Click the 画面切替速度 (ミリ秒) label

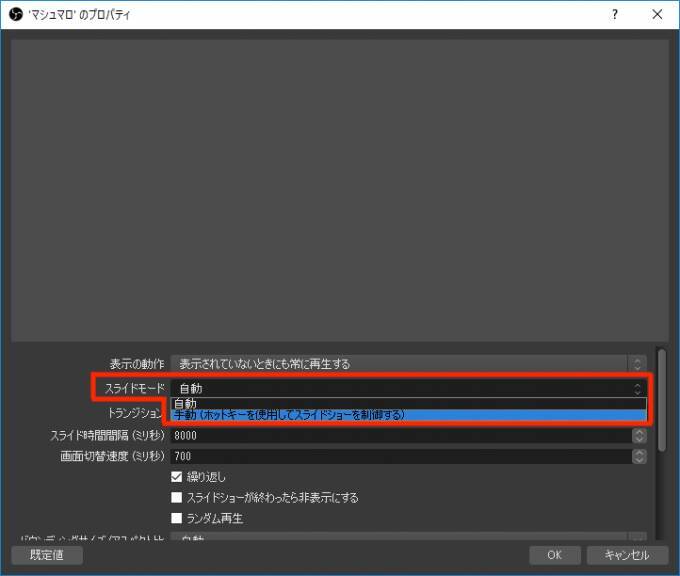pyautogui.click(x=113, y=456)
